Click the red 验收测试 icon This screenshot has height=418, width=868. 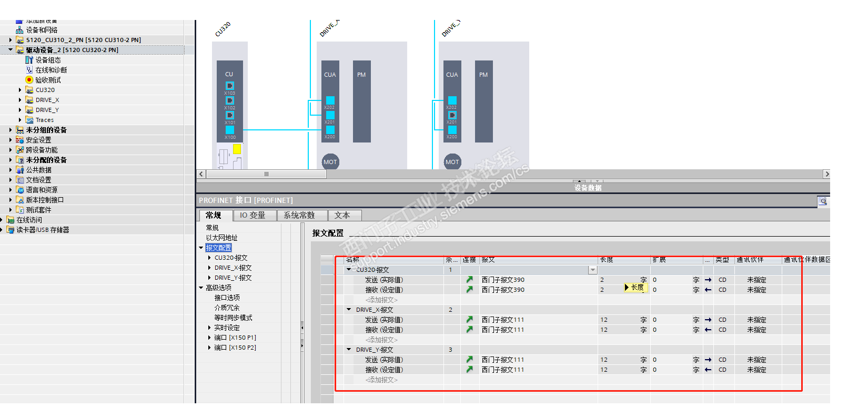[x=29, y=80]
